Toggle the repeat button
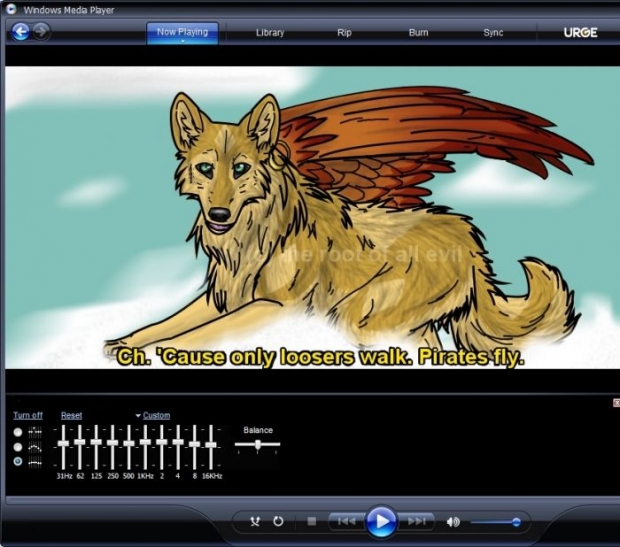The width and height of the screenshot is (620, 547). pyautogui.click(x=277, y=521)
